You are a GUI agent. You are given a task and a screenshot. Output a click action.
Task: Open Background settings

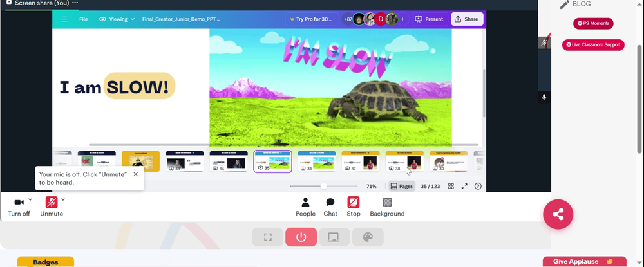tap(387, 207)
